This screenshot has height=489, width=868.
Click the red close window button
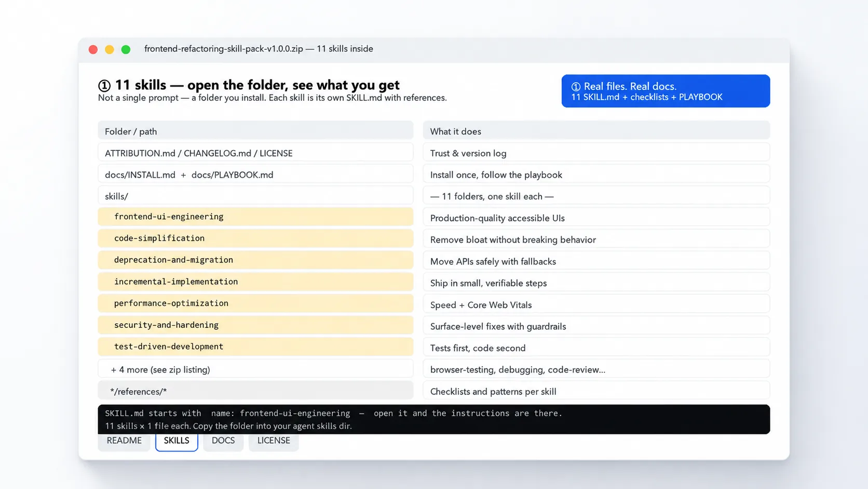(x=93, y=49)
